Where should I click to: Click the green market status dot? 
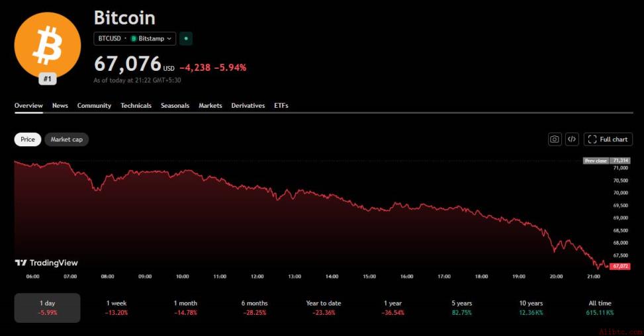coord(186,38)
